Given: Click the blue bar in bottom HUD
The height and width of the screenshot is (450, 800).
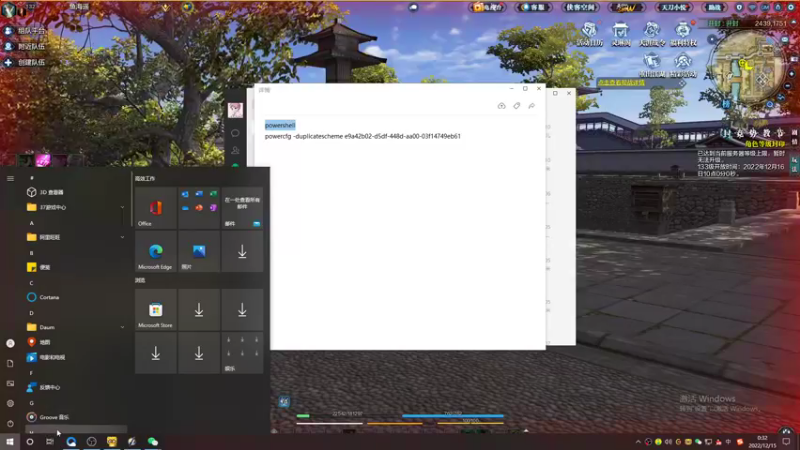Looking at the screenshot, I should (453, 416).
